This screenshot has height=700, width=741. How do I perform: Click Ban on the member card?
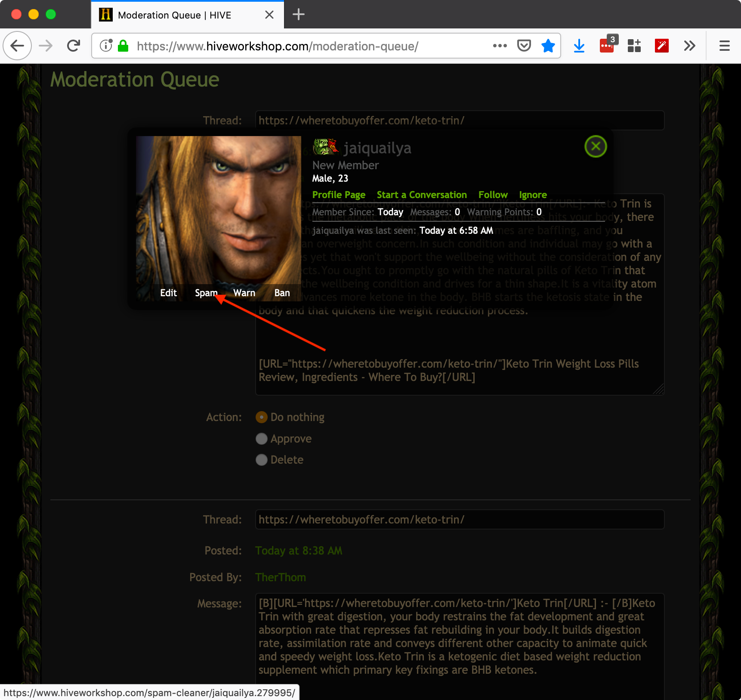coord(282,293)
